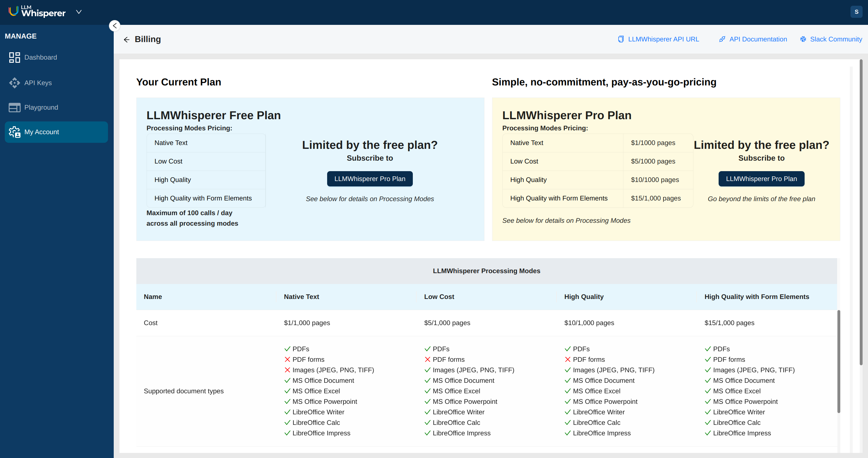This screenshot has height=458, width=868.
Task: Click $5/1000 pages in Pro Plan pricing
Action: pyautogui.click(x=653, y=161)
